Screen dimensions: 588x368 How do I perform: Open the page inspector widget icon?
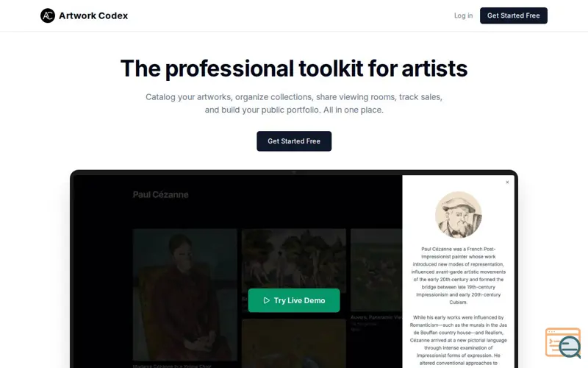[563, 342]
